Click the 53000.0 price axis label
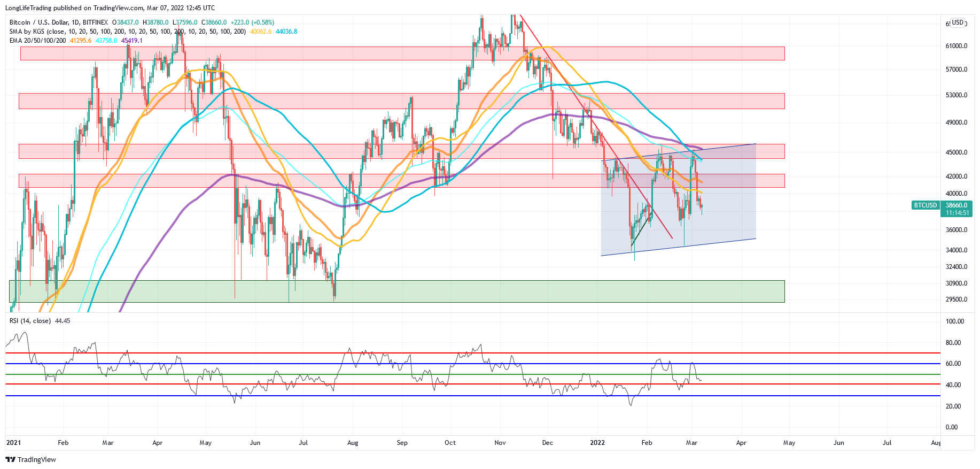980x469 pixels. point(956,95)
